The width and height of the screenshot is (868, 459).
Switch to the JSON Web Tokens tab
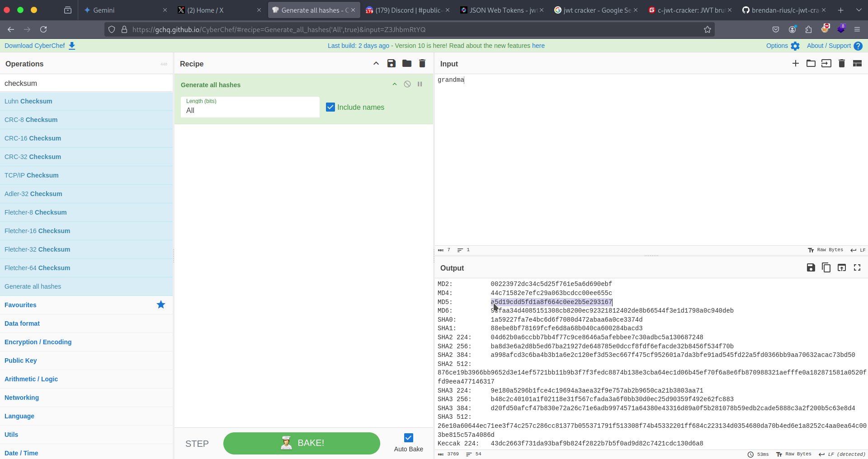[x=502, y=10]
